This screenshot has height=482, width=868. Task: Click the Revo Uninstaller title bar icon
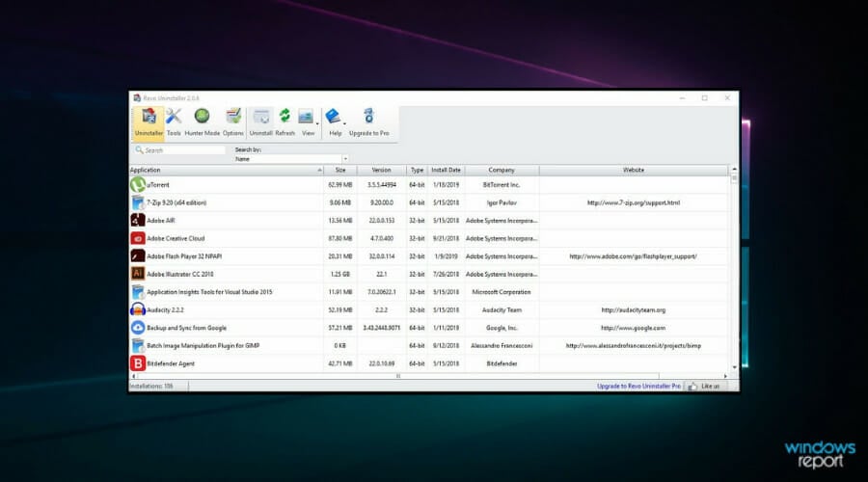coord(137,98)
